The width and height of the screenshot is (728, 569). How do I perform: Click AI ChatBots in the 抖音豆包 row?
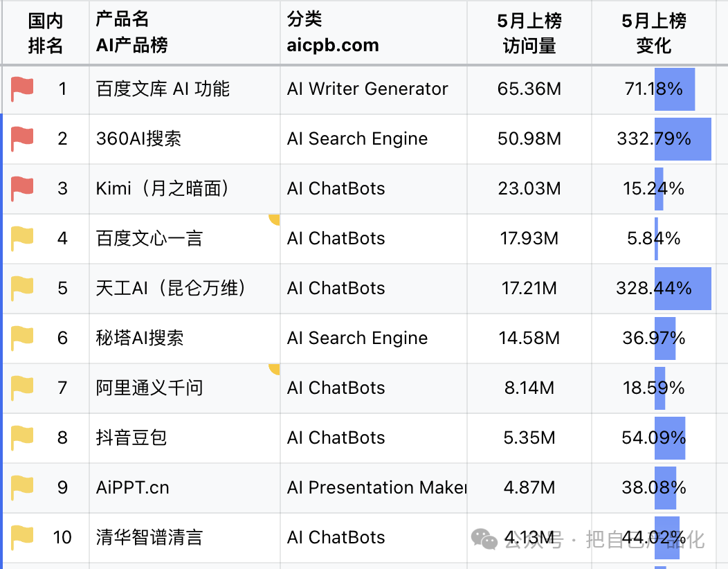coord(374,438)
